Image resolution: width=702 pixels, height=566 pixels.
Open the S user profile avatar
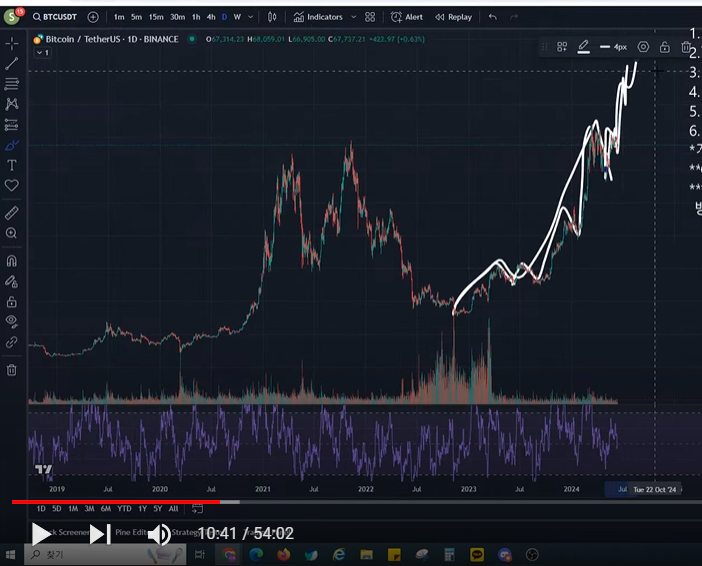[x=12, y=17]
